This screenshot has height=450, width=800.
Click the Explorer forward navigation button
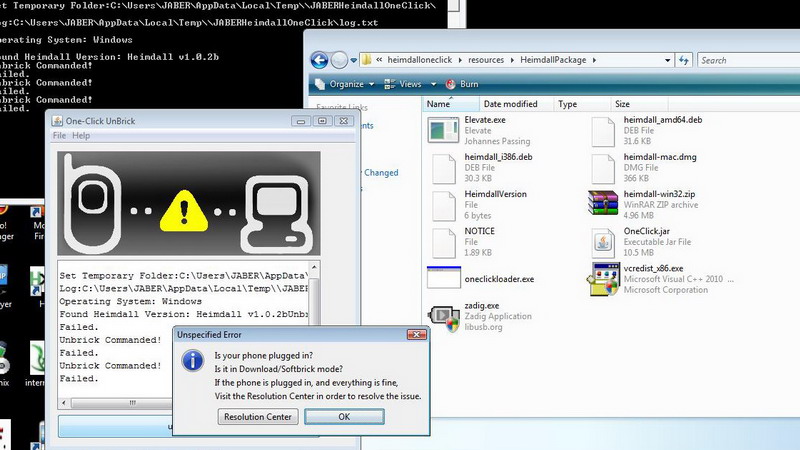pyautogui.click(x=339, y=60)
